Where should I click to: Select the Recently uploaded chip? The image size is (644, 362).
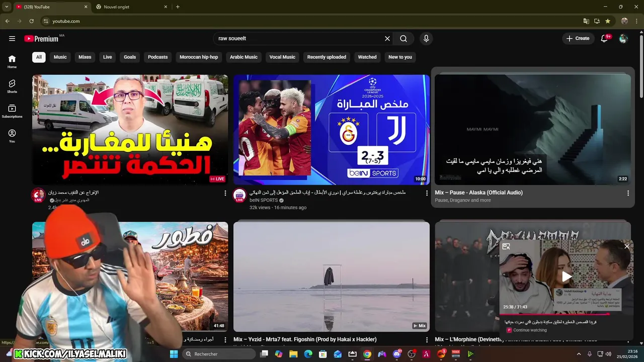pos(327,57)
